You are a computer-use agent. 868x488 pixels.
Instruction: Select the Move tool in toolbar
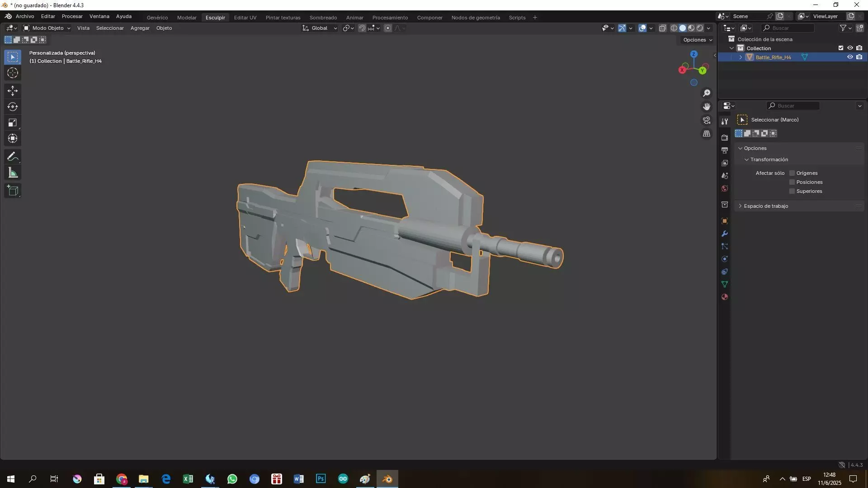[x=13, y=91]
